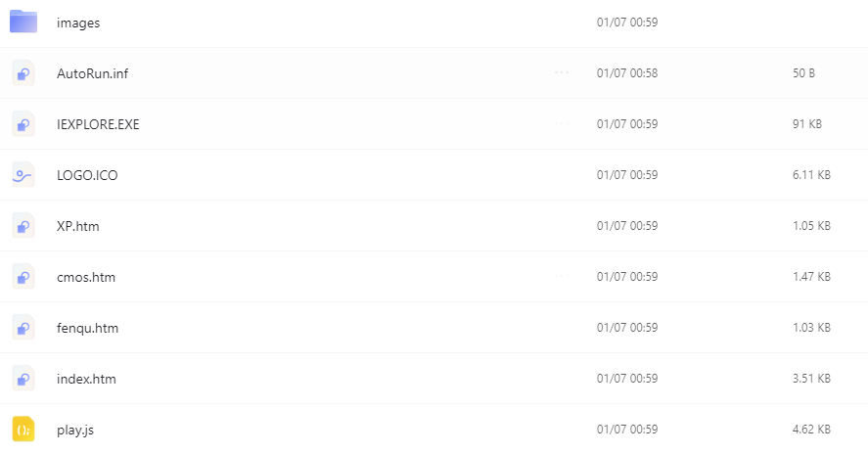Open the images folder icon
Viewport: 868px width, 454px height.
[x=23, y=22]
